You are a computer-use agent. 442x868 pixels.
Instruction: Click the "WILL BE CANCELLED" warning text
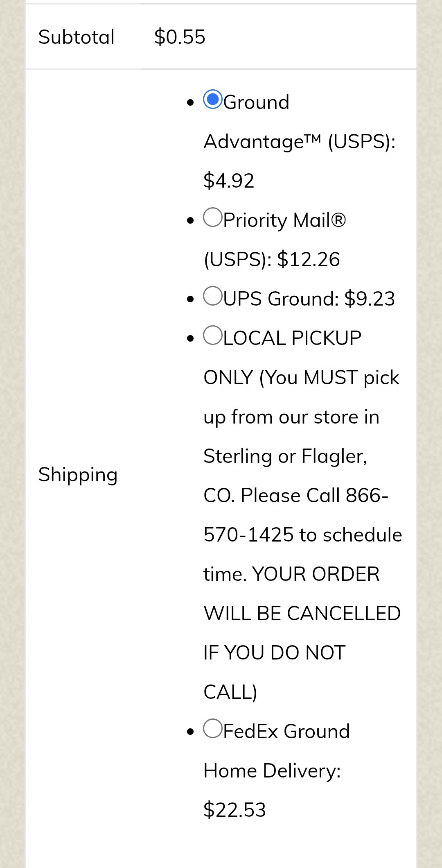click(x=302, y=614)
